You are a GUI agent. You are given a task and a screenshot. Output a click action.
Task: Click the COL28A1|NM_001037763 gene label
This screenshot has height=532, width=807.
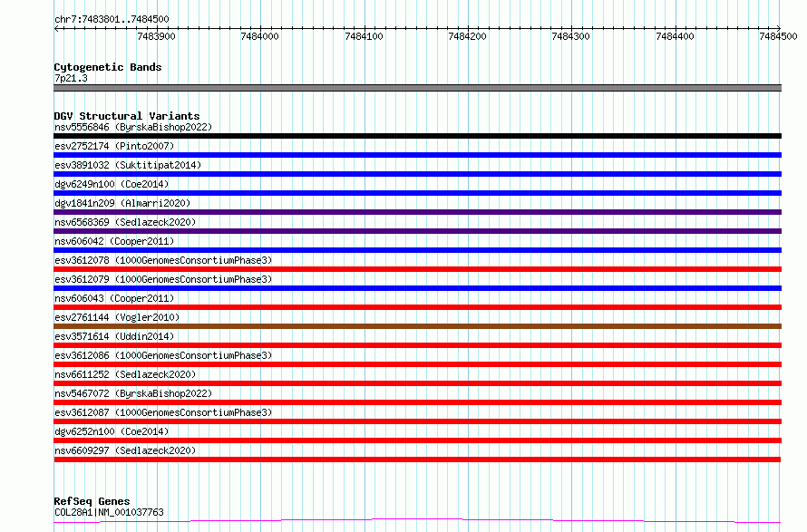pos(109,512)
